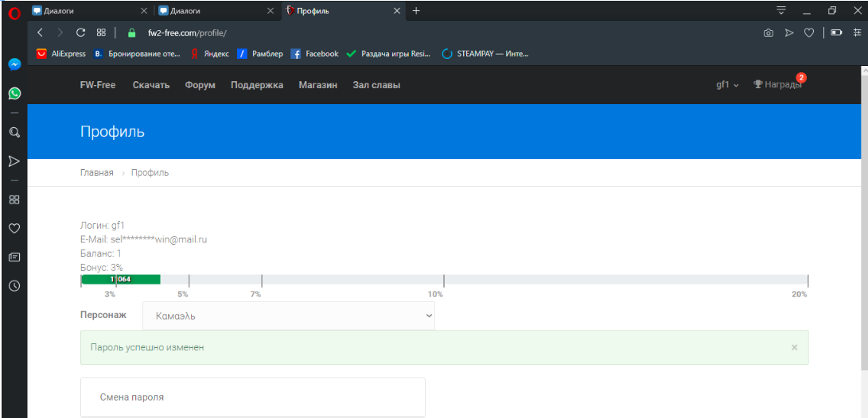Reload the page with the refresh icon

pos(80,33)
